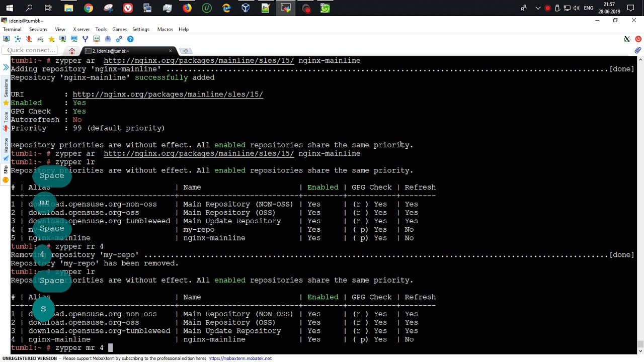Open File Explorer from the taskbar
Screen dimensions: 644x362
[68, 8]
